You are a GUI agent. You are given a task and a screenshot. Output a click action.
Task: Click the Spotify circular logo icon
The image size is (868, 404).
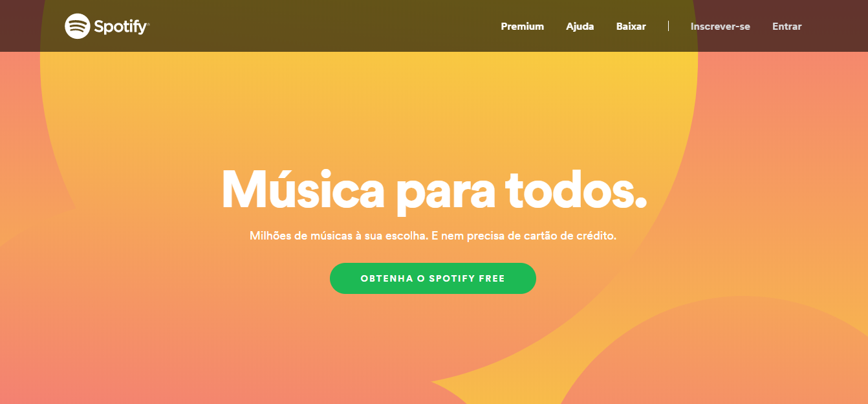pyautogui.click(x=77, y=26)
